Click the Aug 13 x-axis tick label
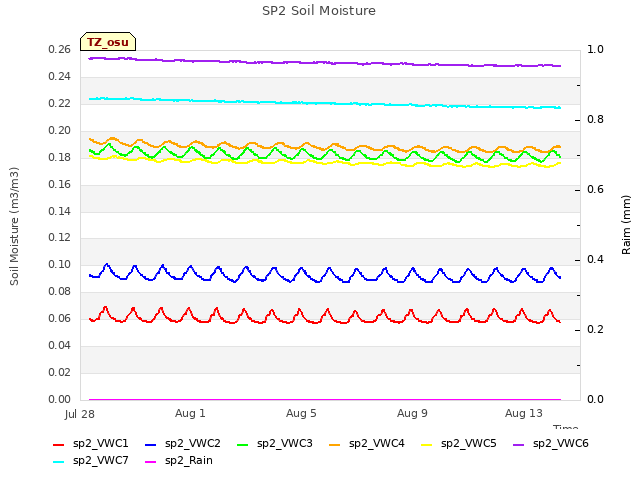Viewport: 640px width, 480px height. [x=524, y=413]
